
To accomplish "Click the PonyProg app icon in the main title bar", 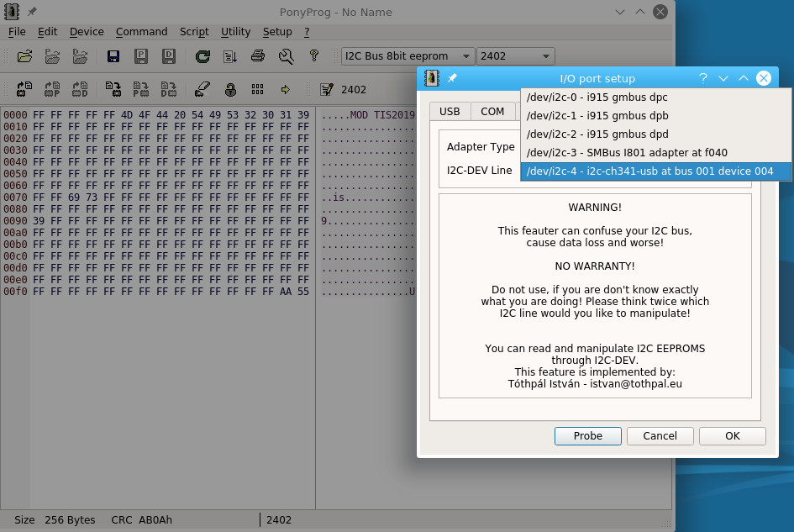I will tap(12, 12).
